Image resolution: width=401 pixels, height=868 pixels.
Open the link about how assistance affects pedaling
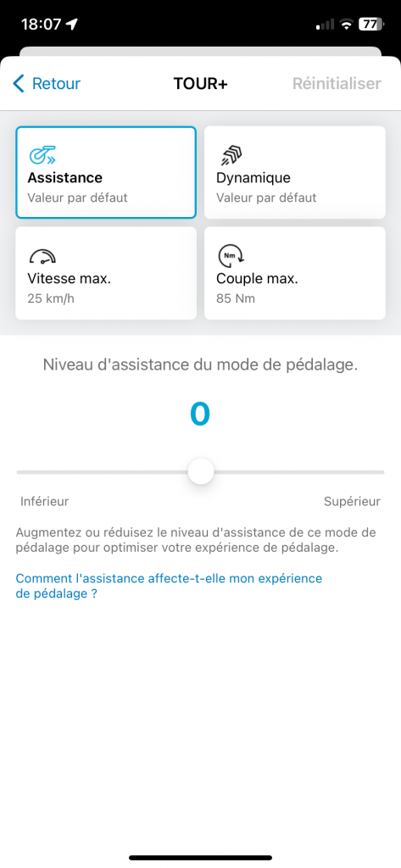click(x=169, y=587)
